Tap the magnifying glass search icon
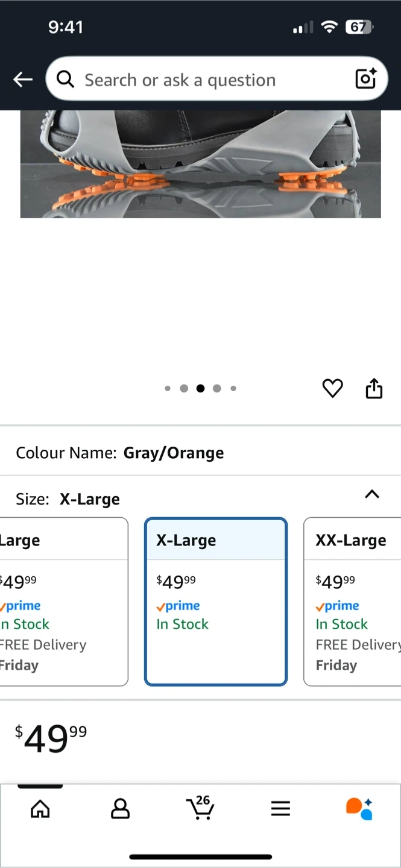The image size is (401, 868). 65,79
